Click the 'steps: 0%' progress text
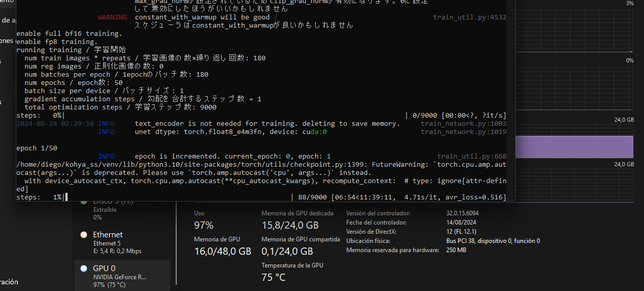 tap(40, 116)
